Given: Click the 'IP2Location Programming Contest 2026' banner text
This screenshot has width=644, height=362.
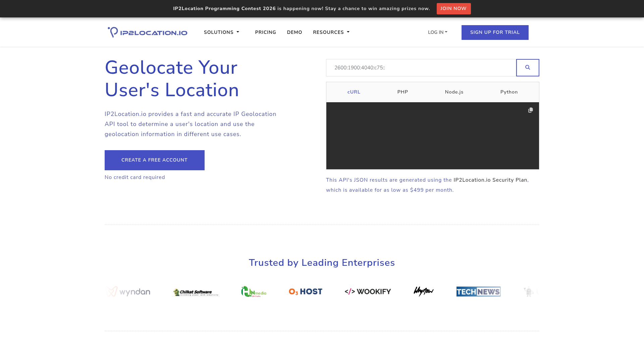Looking at the screenshot, I should click(224, 9).
